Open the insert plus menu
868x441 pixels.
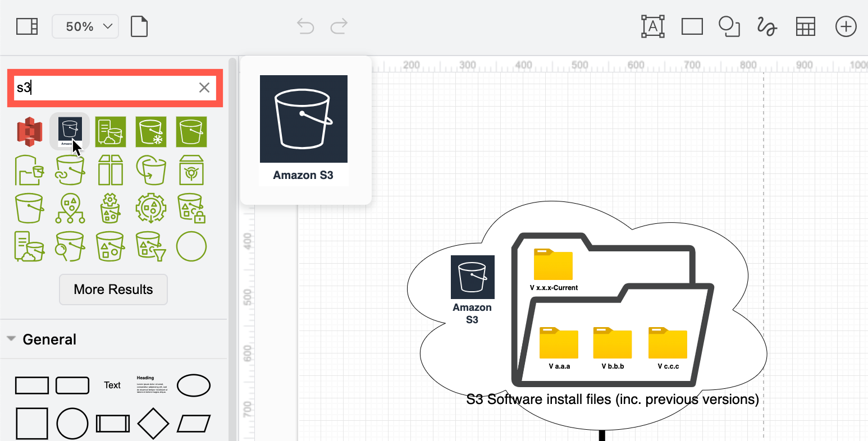tap(846, 26)
